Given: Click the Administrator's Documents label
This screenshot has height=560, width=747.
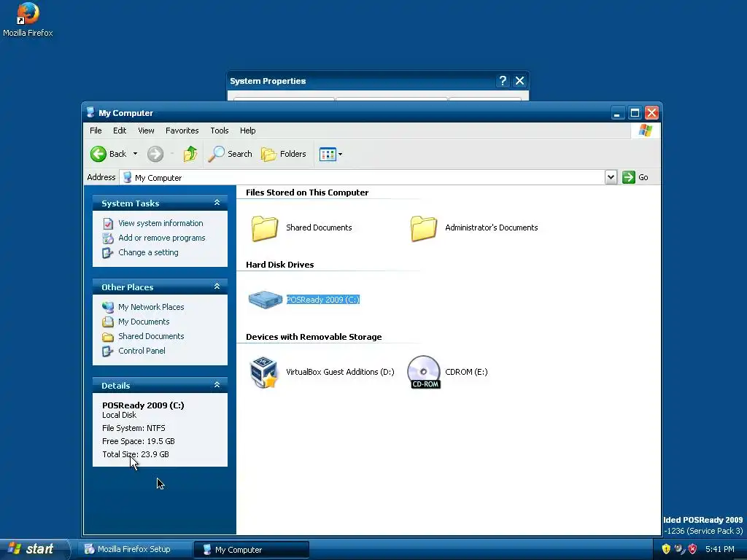Looking at the screenshot, I should [x=491, y=227].
